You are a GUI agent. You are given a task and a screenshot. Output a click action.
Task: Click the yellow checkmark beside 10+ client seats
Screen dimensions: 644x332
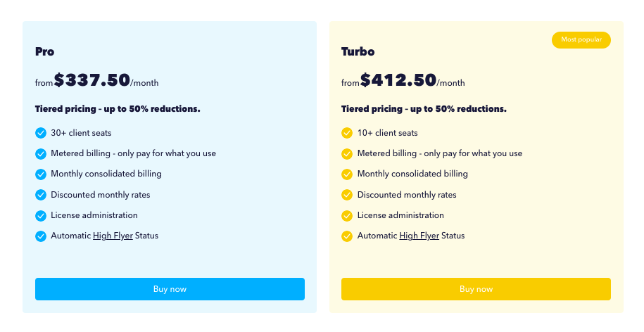point(347,133)
